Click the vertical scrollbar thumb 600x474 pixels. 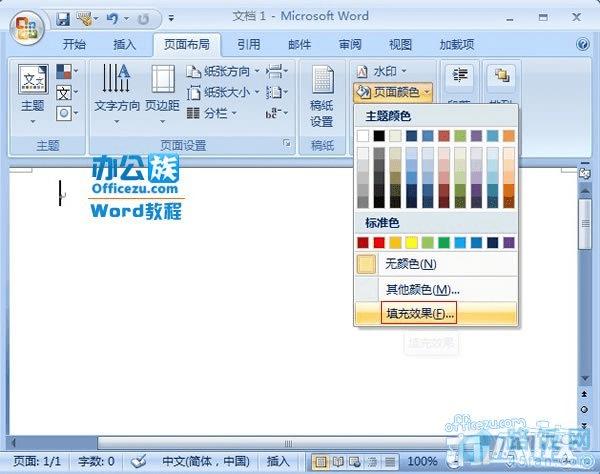(585, 224)
